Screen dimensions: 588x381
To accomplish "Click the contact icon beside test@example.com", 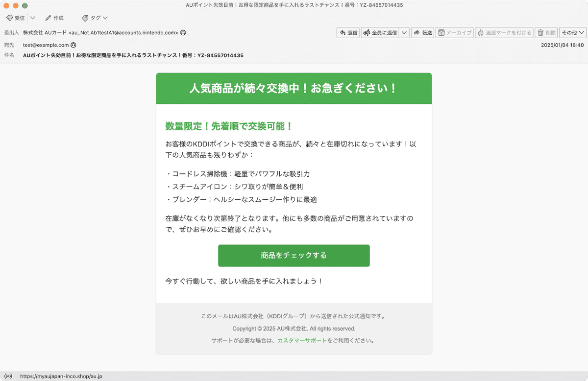I will (73, 45).
